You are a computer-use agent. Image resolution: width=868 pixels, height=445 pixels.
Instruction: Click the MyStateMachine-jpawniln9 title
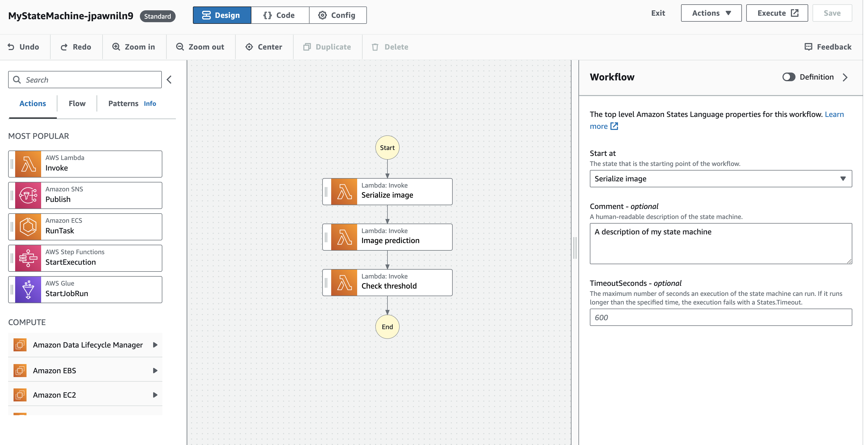tap(71, 16)
